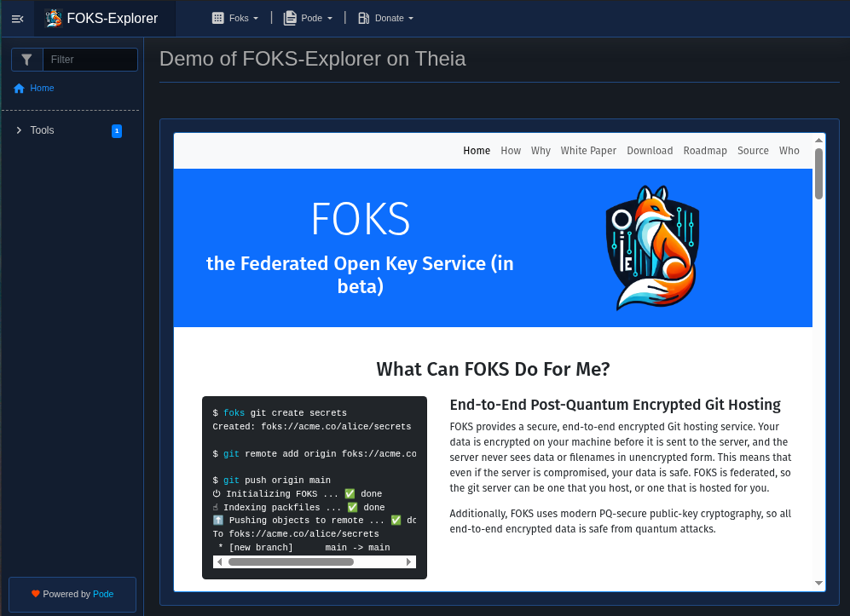850x616 pixels.
Task: Click the FOKS-Explorer fox logo icon
Action: click(x=54, y=18)
